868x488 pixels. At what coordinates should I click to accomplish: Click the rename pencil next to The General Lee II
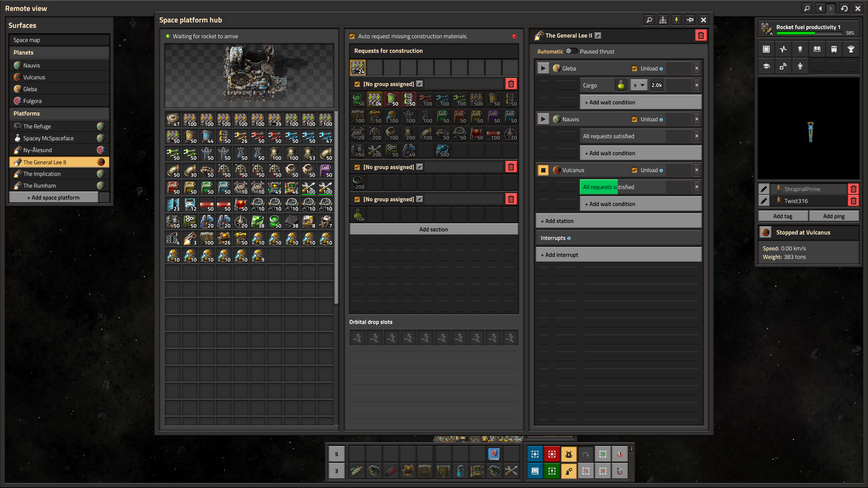598,36
